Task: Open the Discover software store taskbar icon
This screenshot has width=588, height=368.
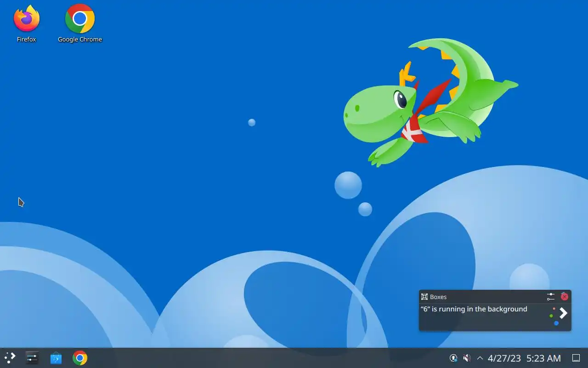Action: coord(56,358)
